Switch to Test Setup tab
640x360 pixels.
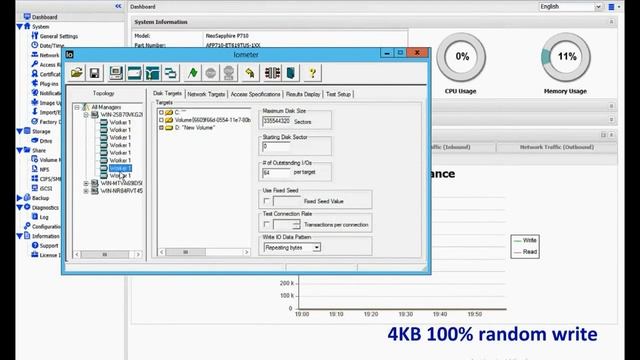(338, 94)
